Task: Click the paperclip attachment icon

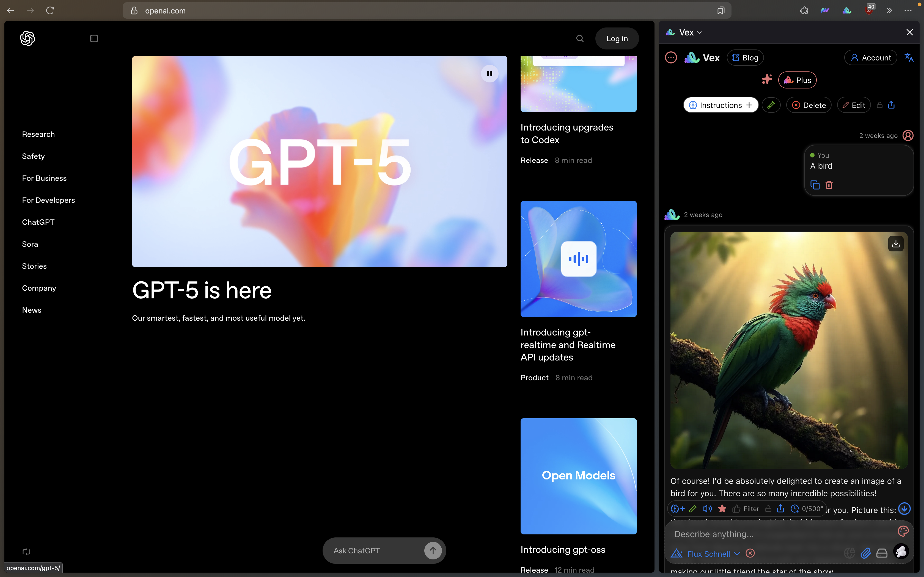Action: (866, 553)
